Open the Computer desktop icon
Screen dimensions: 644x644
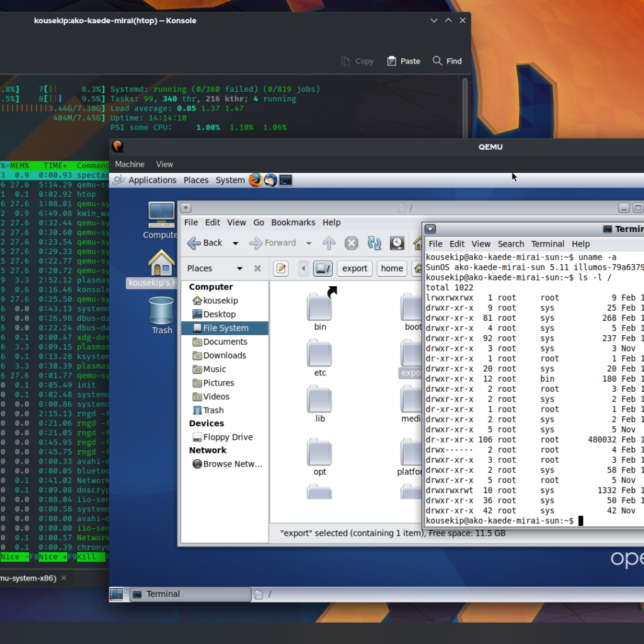tap(161, 221)
